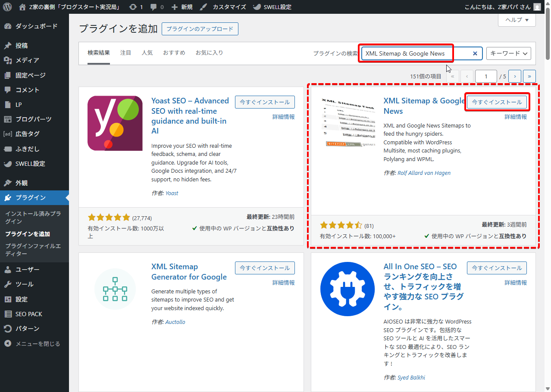
Task: Switch to the お気に入り tab
Action: [x=210, y=53]
